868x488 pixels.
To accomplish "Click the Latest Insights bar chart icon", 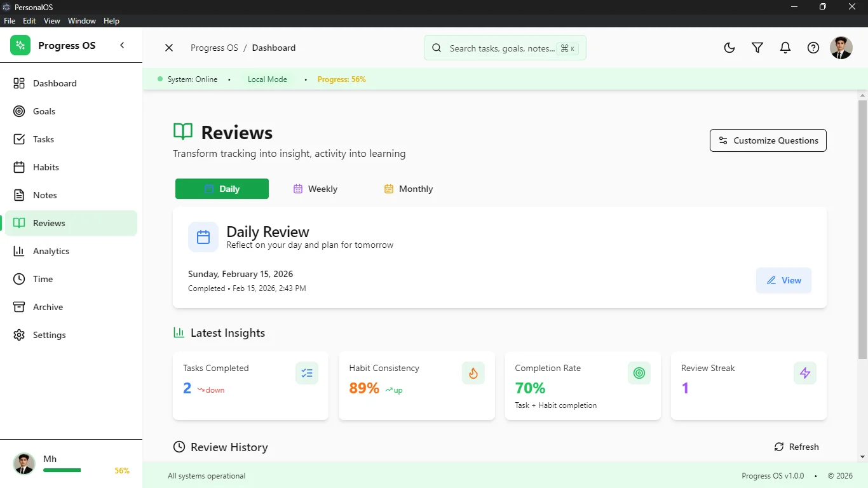I will pyautogui.click(x=179, y=332).
